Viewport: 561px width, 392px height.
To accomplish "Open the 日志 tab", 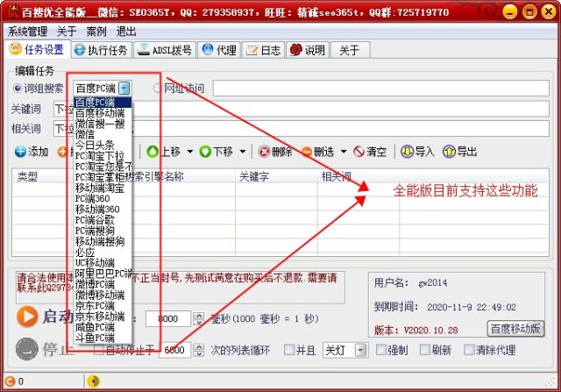I will pyautogui.click(x=263, y=50).
